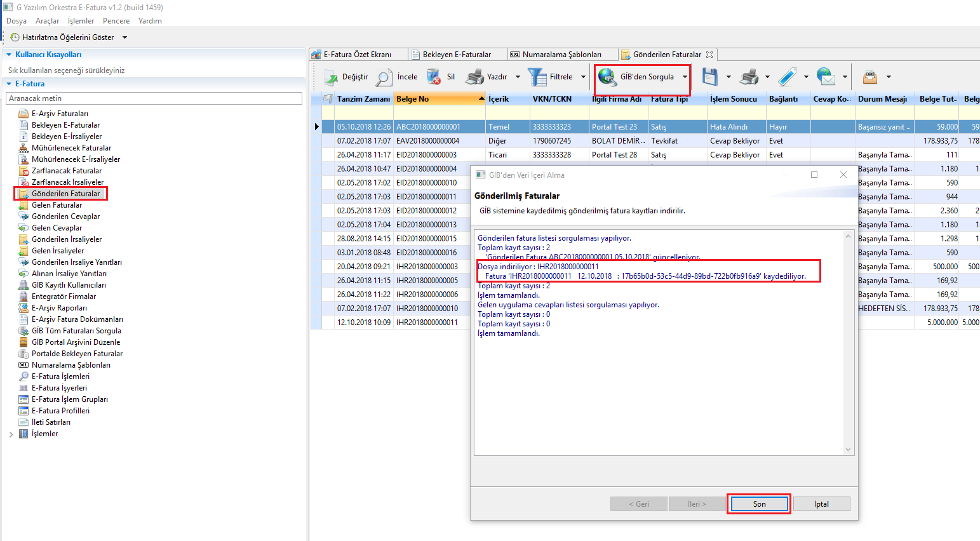Open the Yazdır dropdown arrow
980x541 pixels.
518,77
